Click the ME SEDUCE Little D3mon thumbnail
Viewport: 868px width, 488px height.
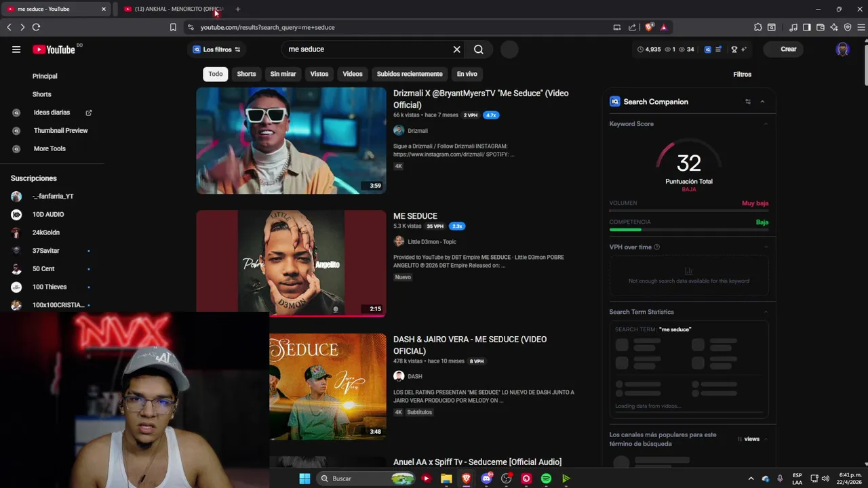[291, 264]
